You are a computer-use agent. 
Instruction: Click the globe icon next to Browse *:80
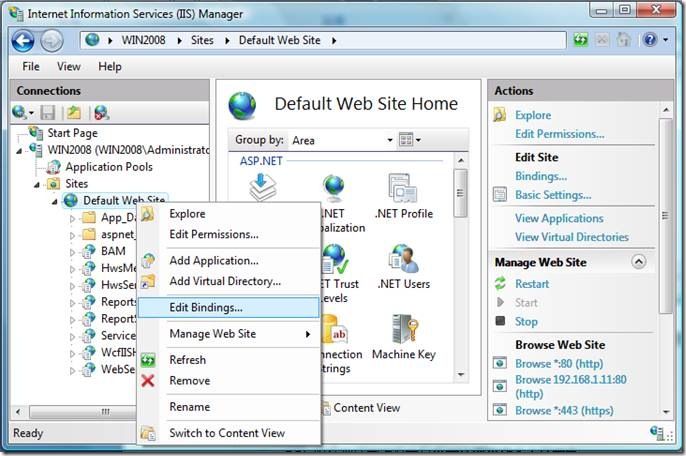(x=500, y=363)
